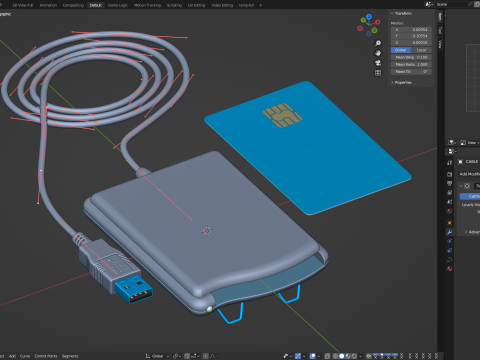Viewport: 480px width, 360px height.
Task: Open the shading options dropdown arrow
Action: click(361, 356)
